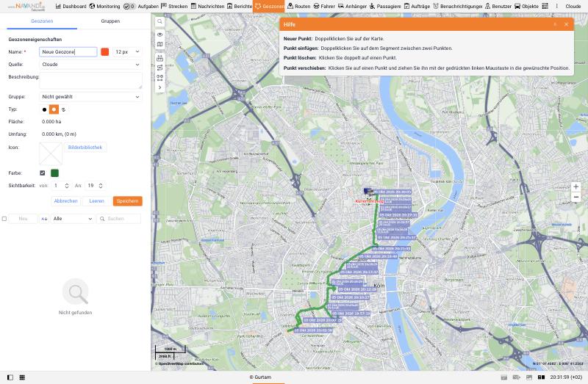Open the green Farbe color swatch
The image size is (588, 384).
(x=54, y=173)
